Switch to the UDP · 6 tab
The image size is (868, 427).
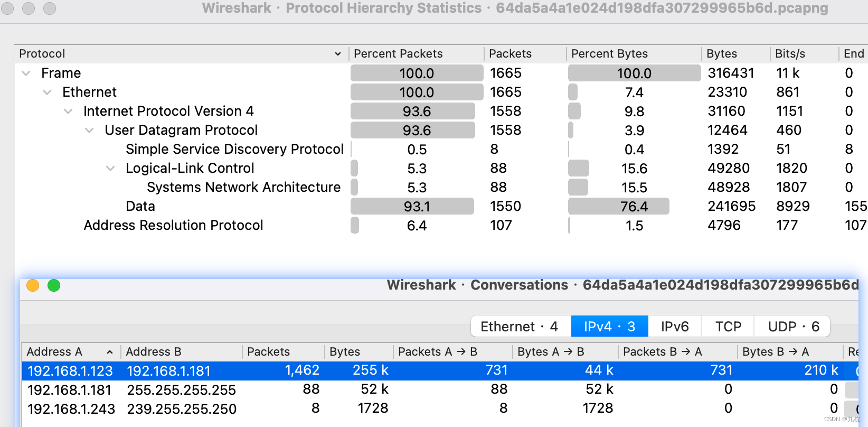coord(793,327)
